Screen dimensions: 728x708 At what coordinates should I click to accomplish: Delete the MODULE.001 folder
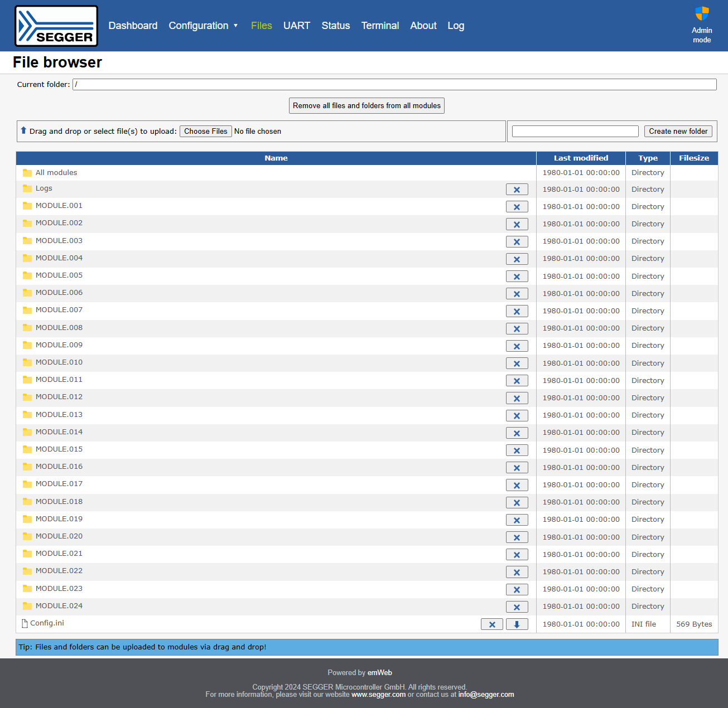point(517,207)
